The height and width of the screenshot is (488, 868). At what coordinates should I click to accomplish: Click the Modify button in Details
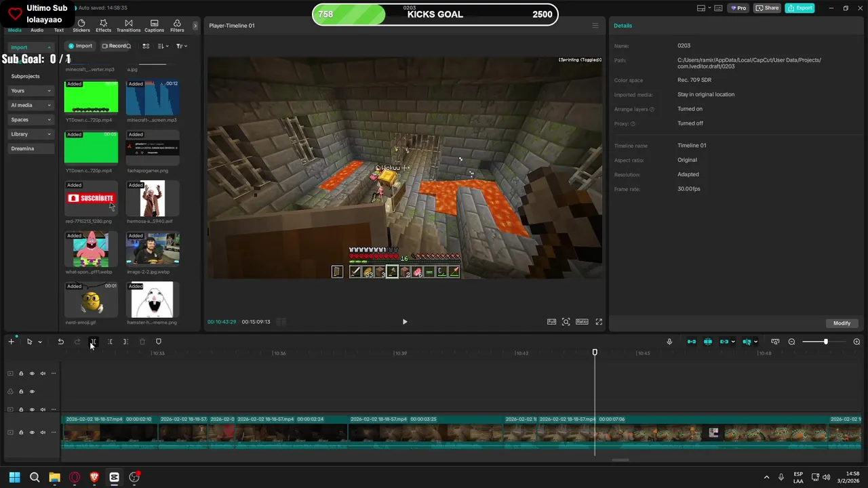pos(842,323)
